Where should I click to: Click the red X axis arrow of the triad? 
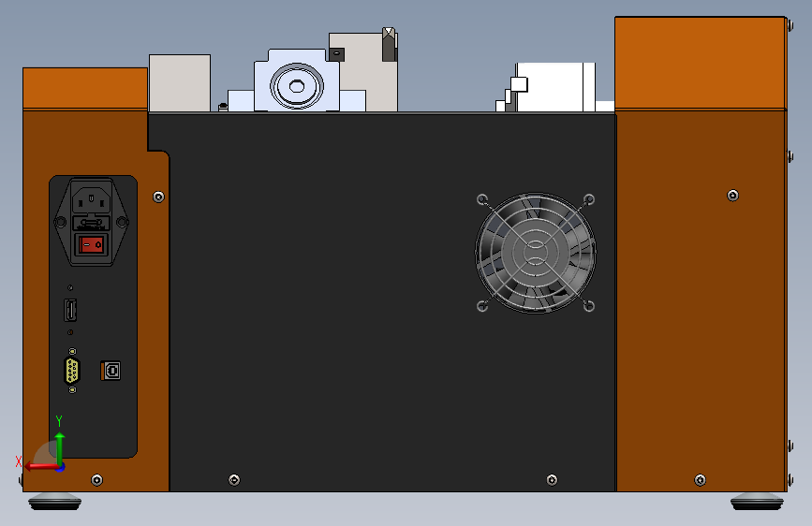40,466
